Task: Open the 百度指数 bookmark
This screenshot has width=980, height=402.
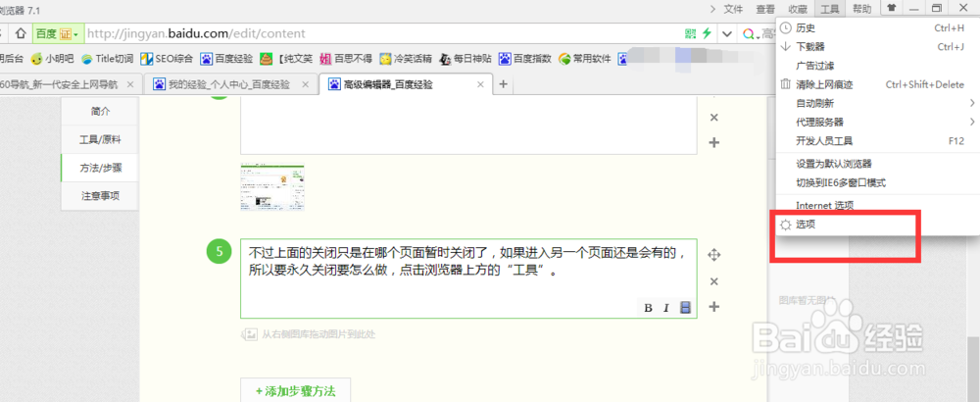Action: click(525, 60)
